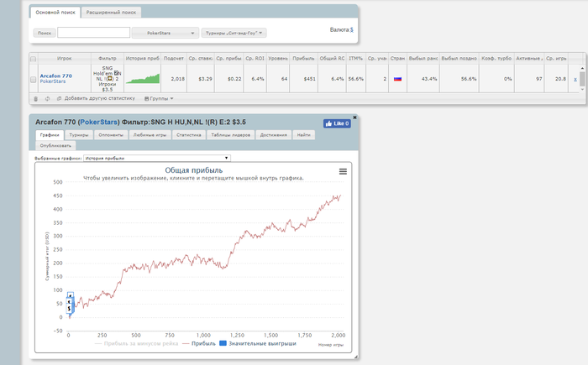
Task: Click the Поиск button
Action: click(45, 33)
